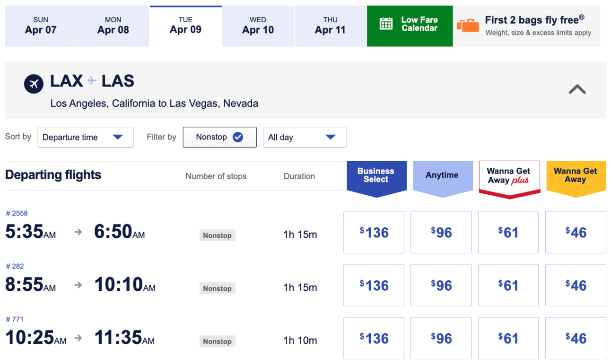Select the Tue Apr 09 date tab
The width and height of the screenshot is (611, 364).
pyautogui.click(x=185, y=26)
